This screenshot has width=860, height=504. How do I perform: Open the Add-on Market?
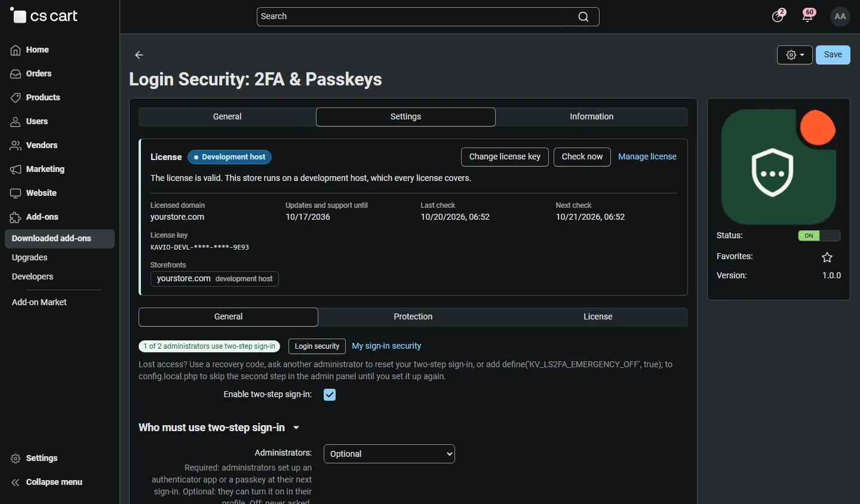(x=39, y=303)
